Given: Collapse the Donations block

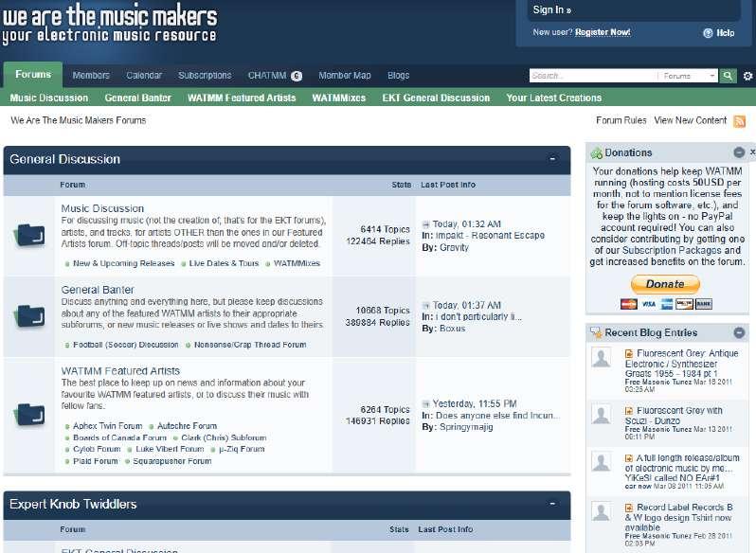Looking at the screenshot, I should tap(739, 152).
